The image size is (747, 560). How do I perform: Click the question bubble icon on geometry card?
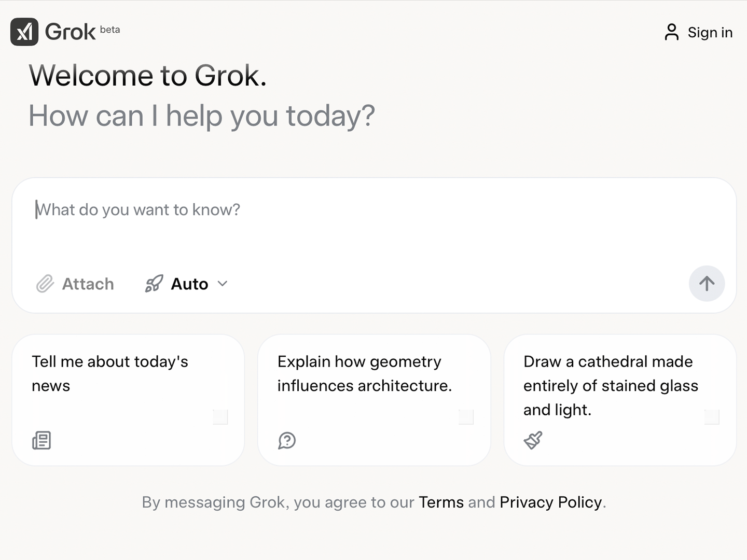[287, 440]
